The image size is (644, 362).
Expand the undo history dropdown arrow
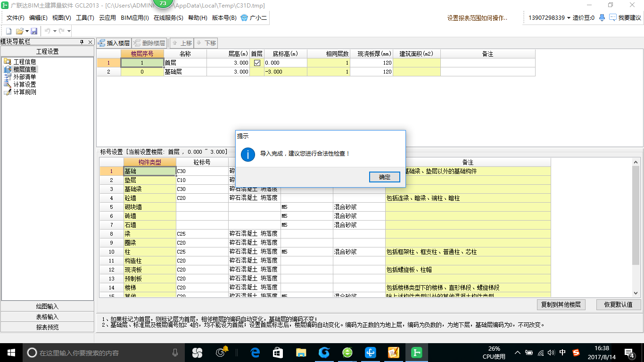click(x=55, y=31)
